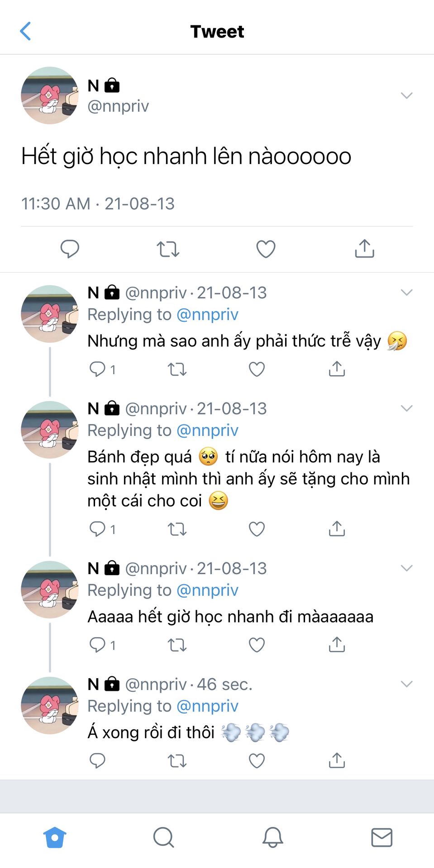Open the Home tab
Image resolution: width=434 pixels, height=868 pixels.
click(x=55, y=837)
